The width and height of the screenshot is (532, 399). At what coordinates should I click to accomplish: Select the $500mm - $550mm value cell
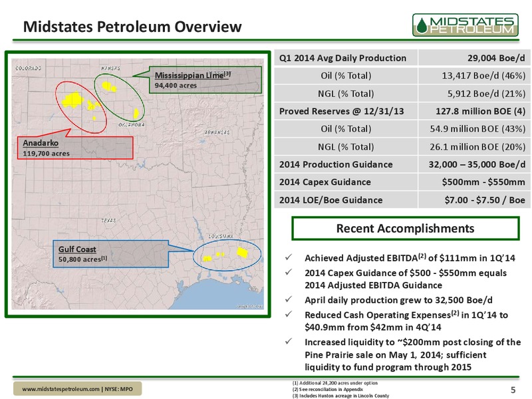(474, 182)
